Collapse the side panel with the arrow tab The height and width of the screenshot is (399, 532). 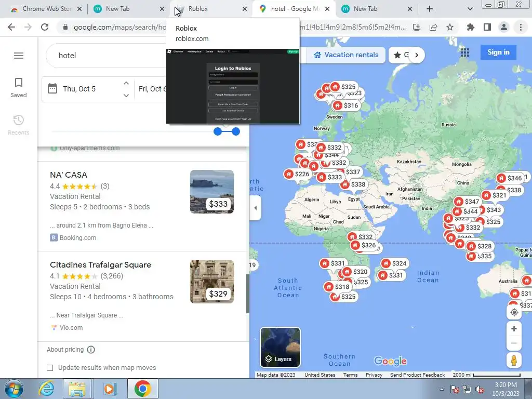[256, 208]
